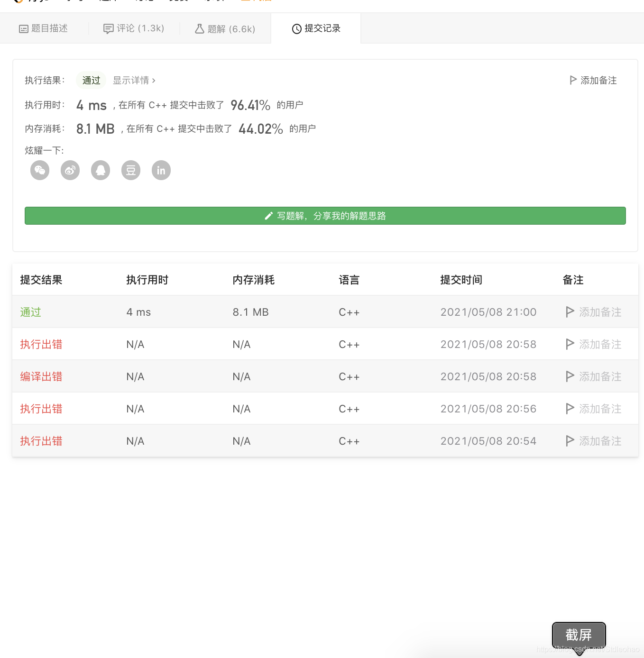
Task: Share result via the Weibo icon
Action: [70, 170]
